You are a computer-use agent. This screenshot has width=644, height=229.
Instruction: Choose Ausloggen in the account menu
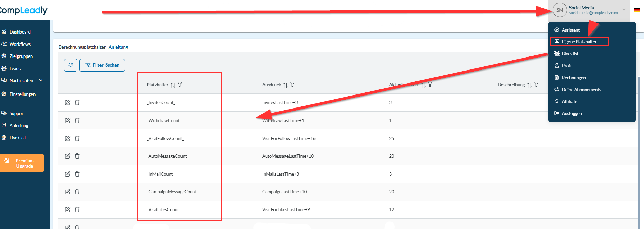tap(572, 113)
